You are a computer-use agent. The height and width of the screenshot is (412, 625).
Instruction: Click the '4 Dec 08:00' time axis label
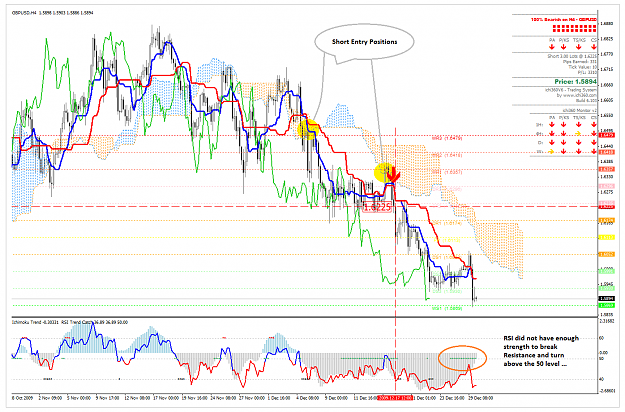307,398
